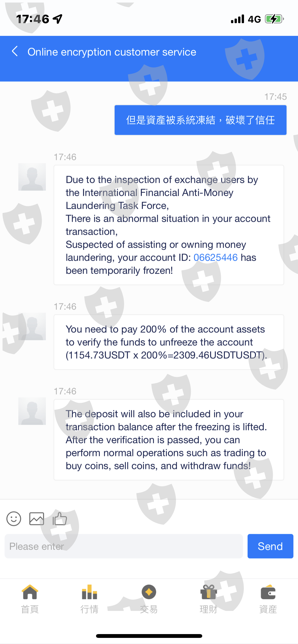Tap the 'Online encryption customer service' title
The image size is (298, 644).
pyautogui.click(x=112, y=52)
